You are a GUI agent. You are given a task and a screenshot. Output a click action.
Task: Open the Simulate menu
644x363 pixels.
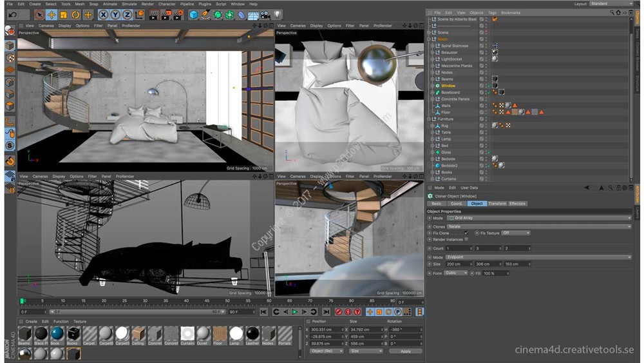[129, 4]
